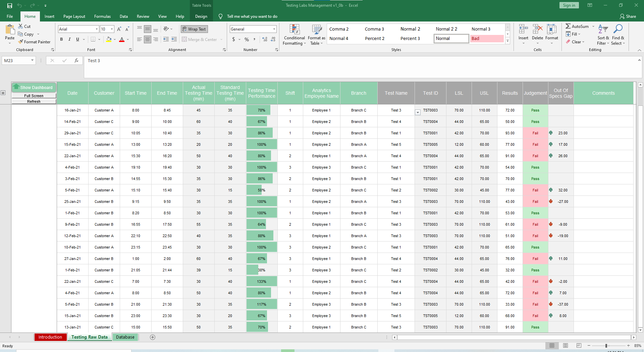The height and width of the screenshot is (352, 644).
Task: Switch to the Database sheet tab
Action: (x=125, y=337)
